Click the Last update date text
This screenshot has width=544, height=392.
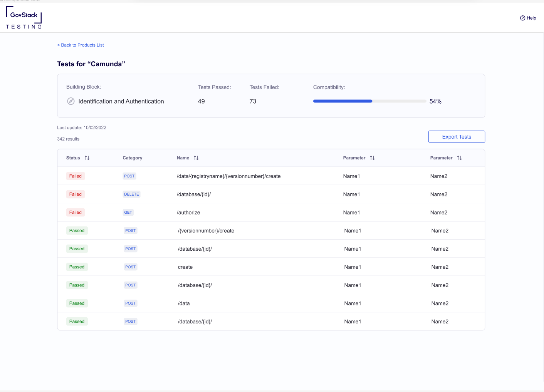[82, 127]
